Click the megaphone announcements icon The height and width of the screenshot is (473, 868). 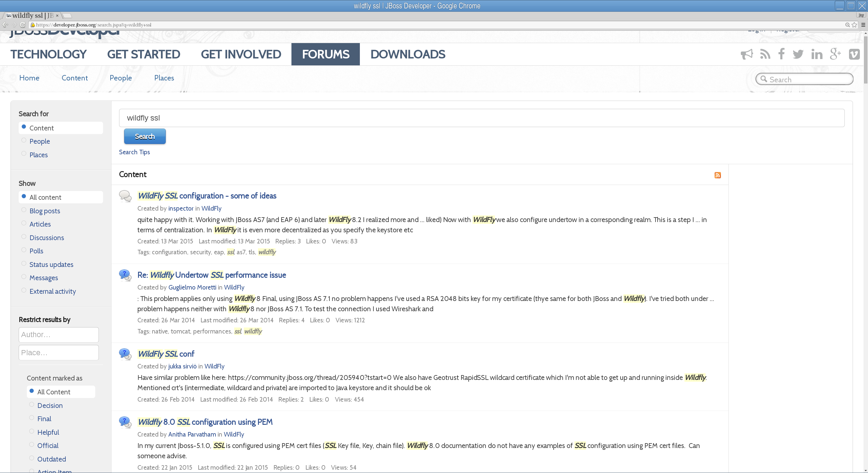[x=746, y=54]
